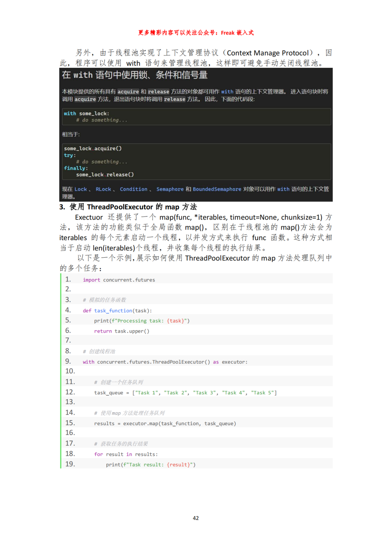Click section heading 3 about ThreadPoolExecutor map
The height and width of the screenshot is (554, 392).
(128, 207)
